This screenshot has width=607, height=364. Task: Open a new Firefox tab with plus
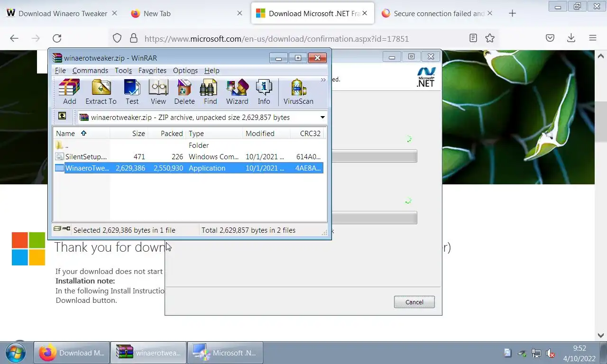(x=512, y=13)
